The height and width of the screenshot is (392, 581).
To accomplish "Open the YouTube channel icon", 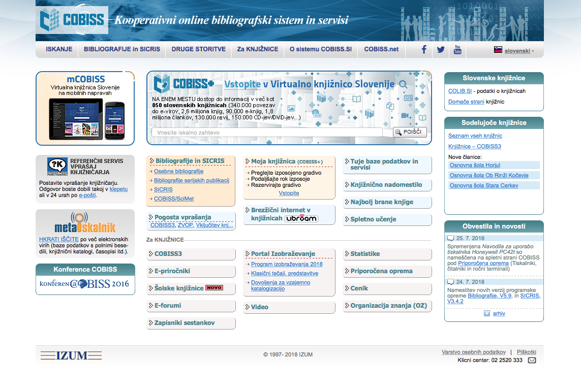I will (x=457, y=50).
